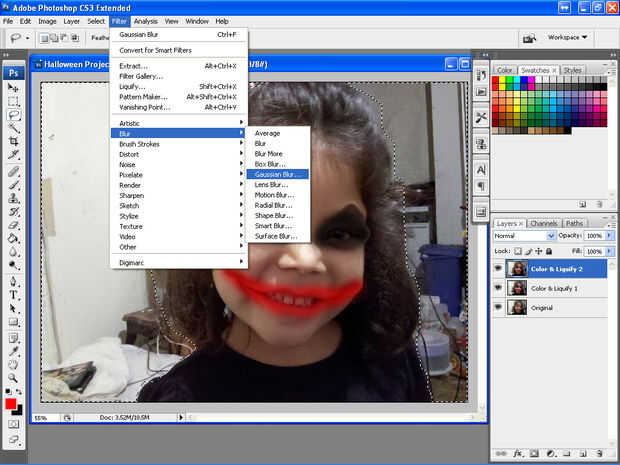Select the Pen tool
Screen dimensions: 620x465
[13, 282]
